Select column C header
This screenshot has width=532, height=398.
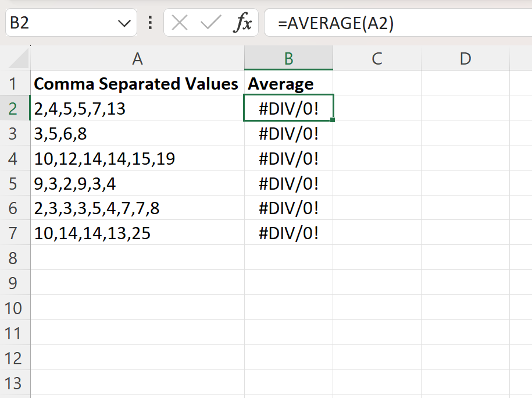coord(377,58)
